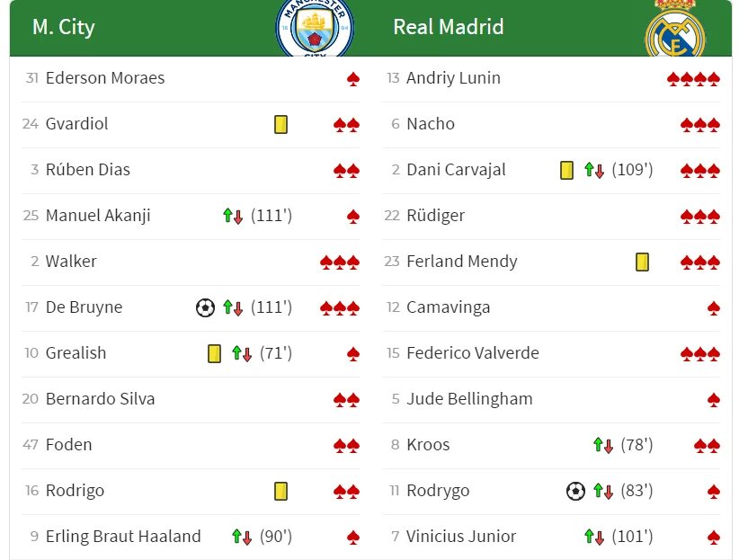Image resolution: width=739 pixels, height=560 pixels.
Task: Click De Bruyne's goal ball icon
Action: tap(205, 307)
